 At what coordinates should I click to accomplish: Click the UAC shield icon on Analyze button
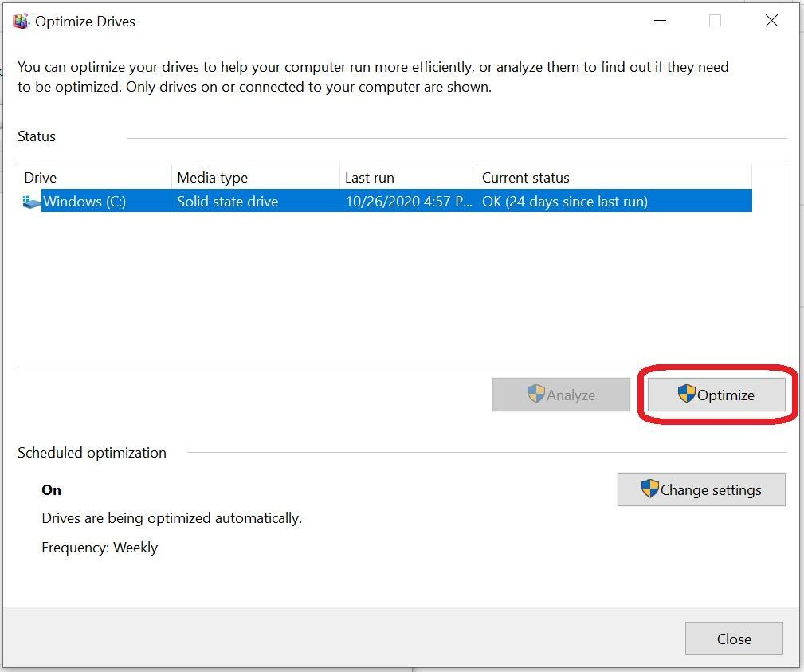point(532,394)
